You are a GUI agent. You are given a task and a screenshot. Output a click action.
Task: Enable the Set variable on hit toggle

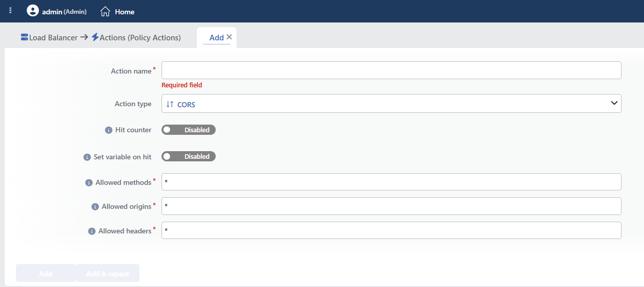tap(189, 156)
